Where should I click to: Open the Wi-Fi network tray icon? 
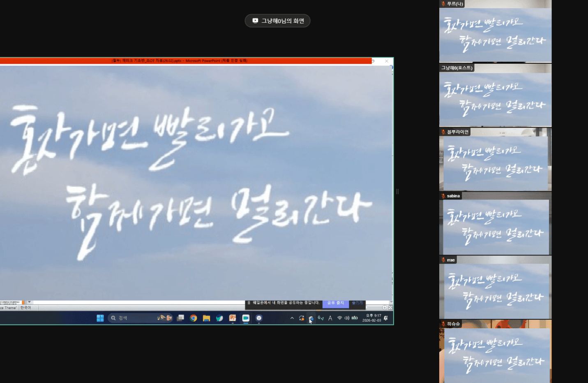(340, 318)
